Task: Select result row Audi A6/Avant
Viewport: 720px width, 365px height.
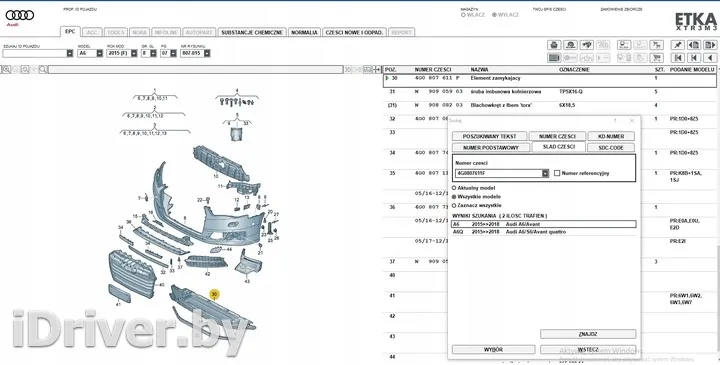Action: tap(544, 224)
